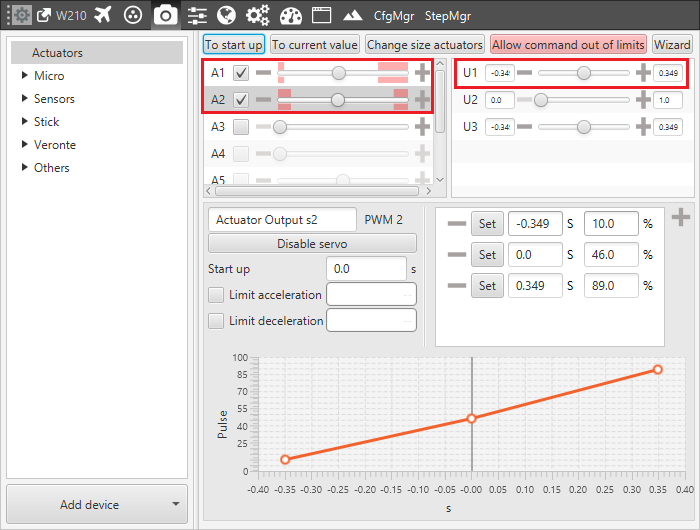The image size is (700, 530).
Task: Click Allow command out of limits
Action: (568, 45)
